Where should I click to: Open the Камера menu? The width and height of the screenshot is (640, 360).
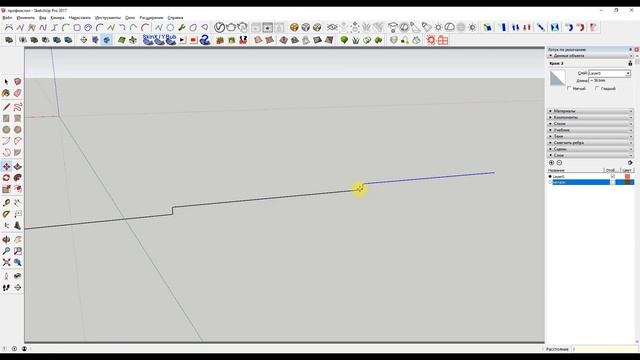pyautogui.click(x=57, y=18)
